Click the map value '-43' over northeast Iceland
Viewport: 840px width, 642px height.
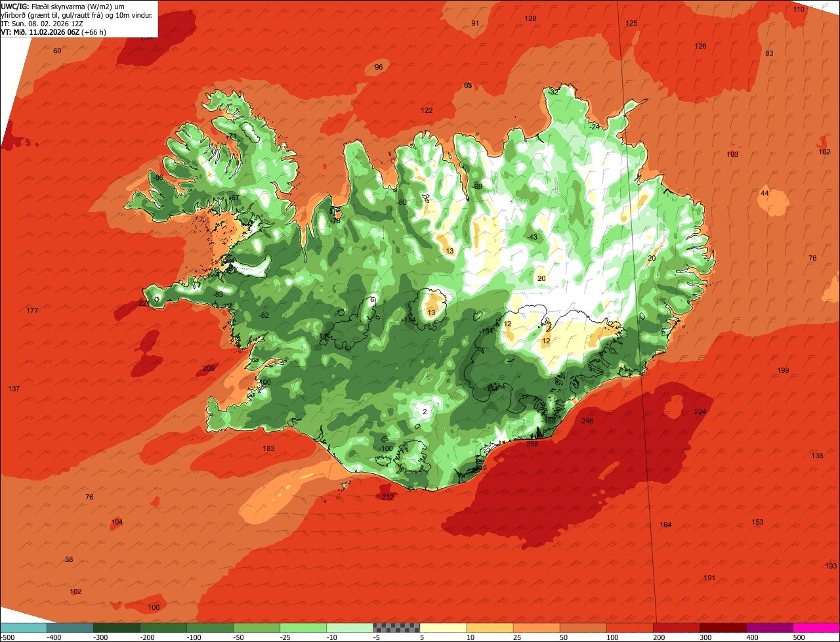pos(532,238)
